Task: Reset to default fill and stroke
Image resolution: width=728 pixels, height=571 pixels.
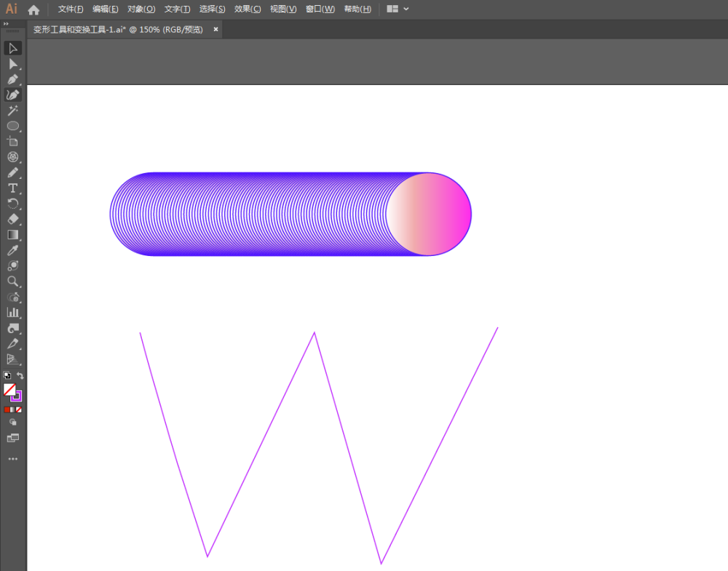Action: [x=7, y=375]
